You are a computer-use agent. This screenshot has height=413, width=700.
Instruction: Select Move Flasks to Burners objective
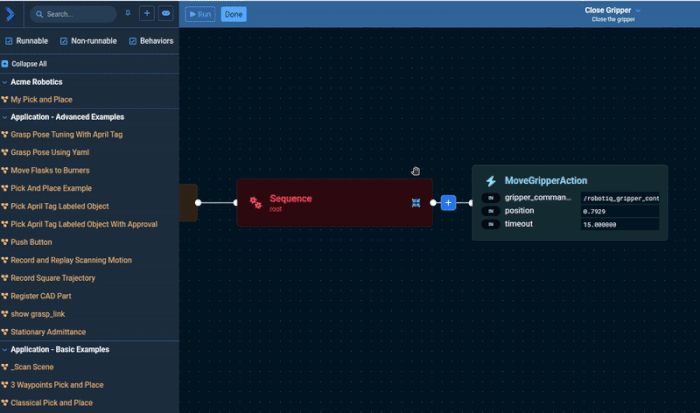[x=52, y=170]
